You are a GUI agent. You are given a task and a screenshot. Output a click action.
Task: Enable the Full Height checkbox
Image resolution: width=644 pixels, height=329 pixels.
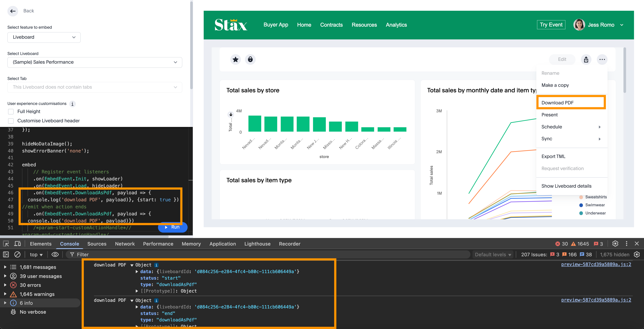click(x=11, y=112)
